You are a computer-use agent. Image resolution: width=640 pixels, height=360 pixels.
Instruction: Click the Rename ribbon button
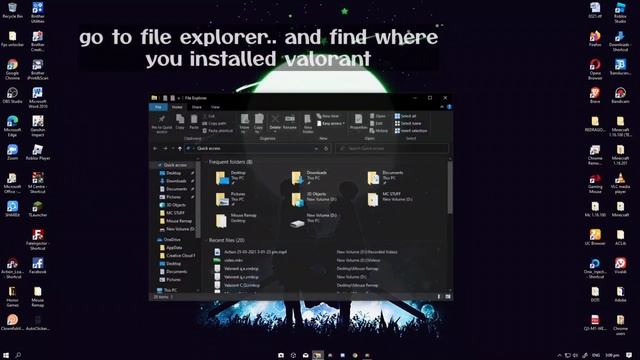point(290,122)
